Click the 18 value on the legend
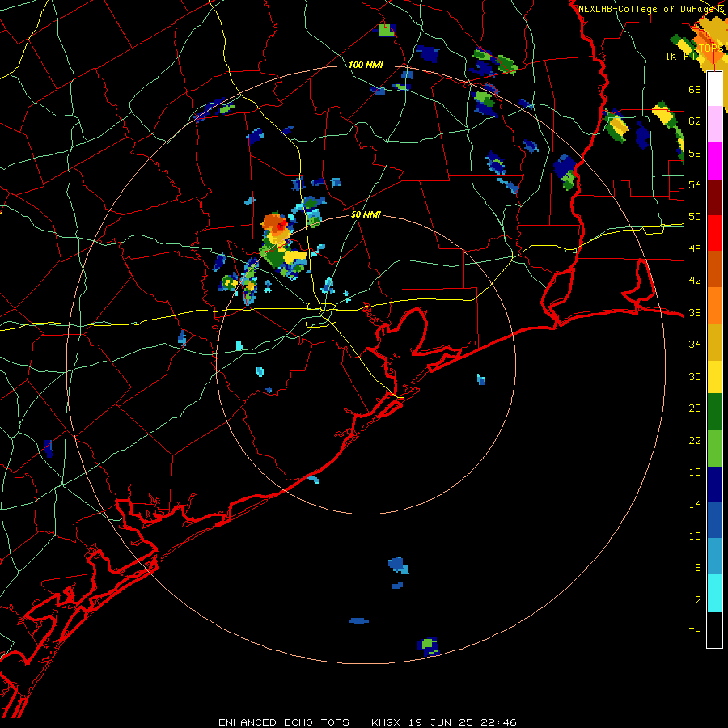 (695, 472)
